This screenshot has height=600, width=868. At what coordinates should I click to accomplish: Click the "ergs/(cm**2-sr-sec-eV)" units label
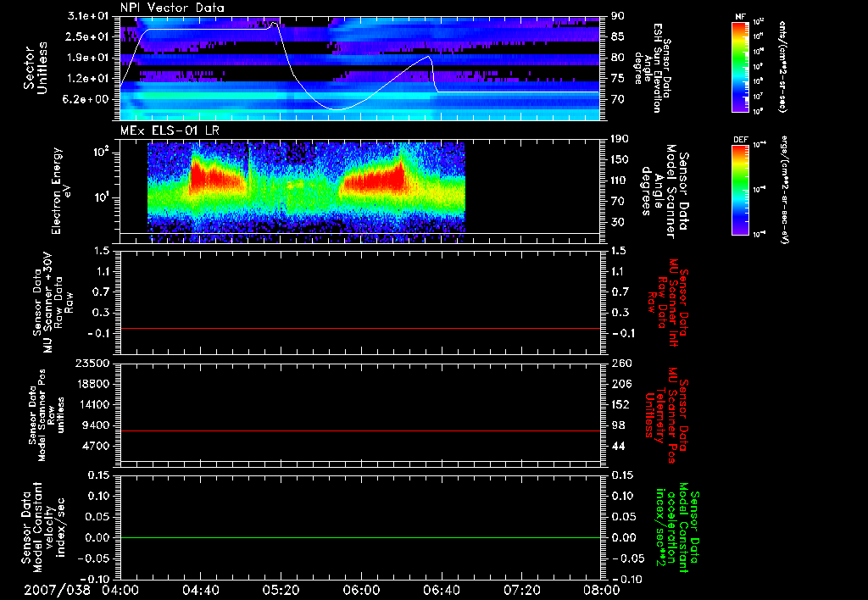click(784, 190)
